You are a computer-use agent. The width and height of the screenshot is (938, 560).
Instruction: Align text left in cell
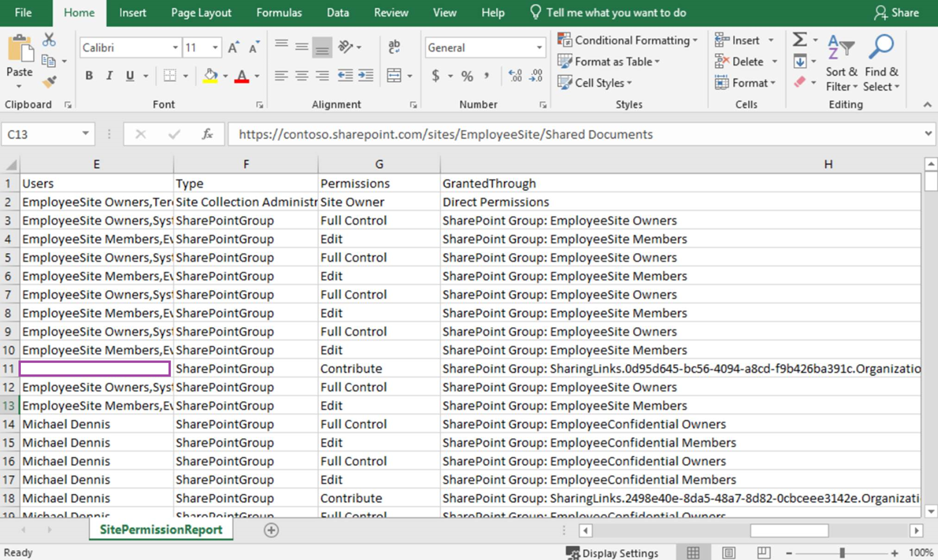pos(281,76)
